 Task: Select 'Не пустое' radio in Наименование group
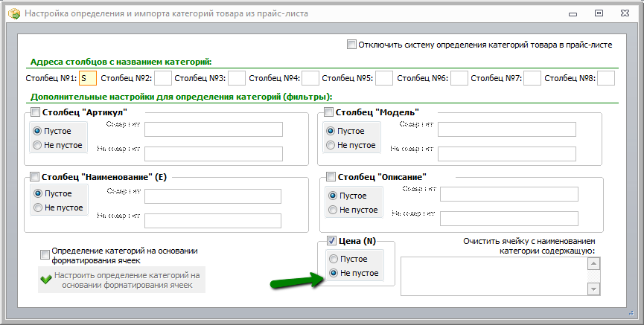pyautogui.click(x=38, y=207)
